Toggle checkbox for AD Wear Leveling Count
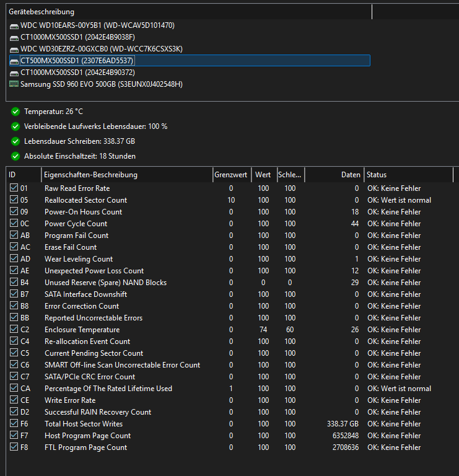Image resolution: width=459 pixels, height=476 pixels. click(14, 258)
